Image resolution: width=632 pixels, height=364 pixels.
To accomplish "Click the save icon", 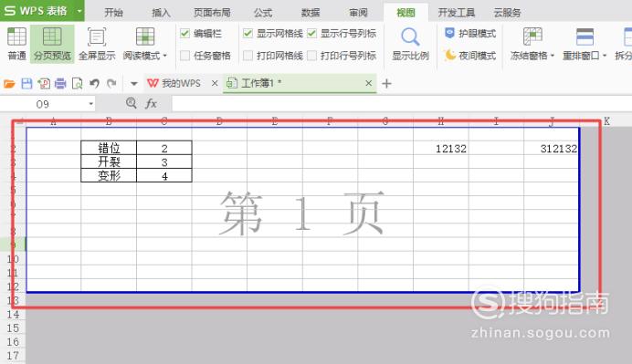I will click(26, 83).
